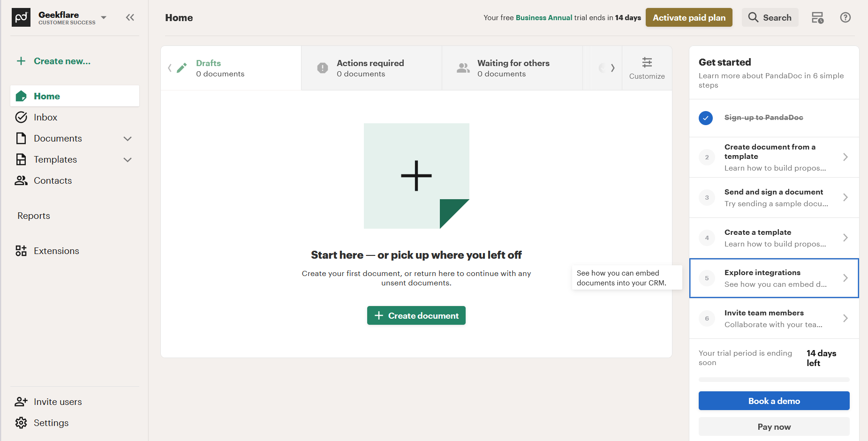Open the Inbox menu item
This screenshot has width=868, height=441.
[x=75, y=117]
